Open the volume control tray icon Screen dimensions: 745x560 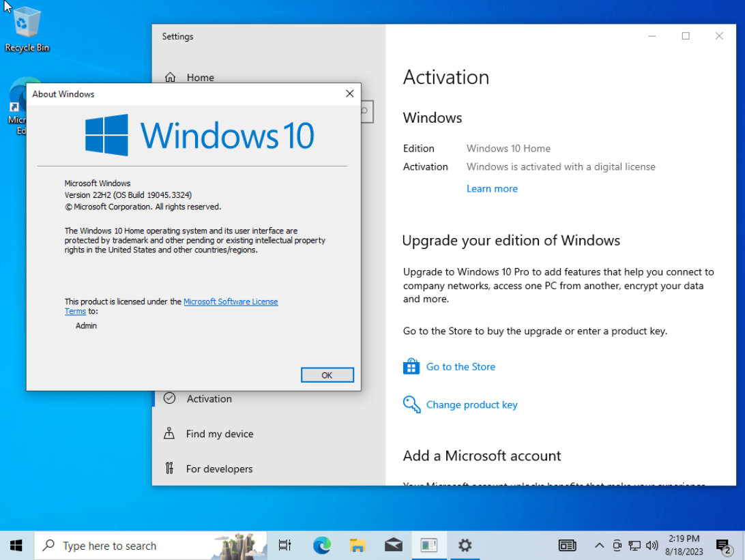(x=652, y=545)
